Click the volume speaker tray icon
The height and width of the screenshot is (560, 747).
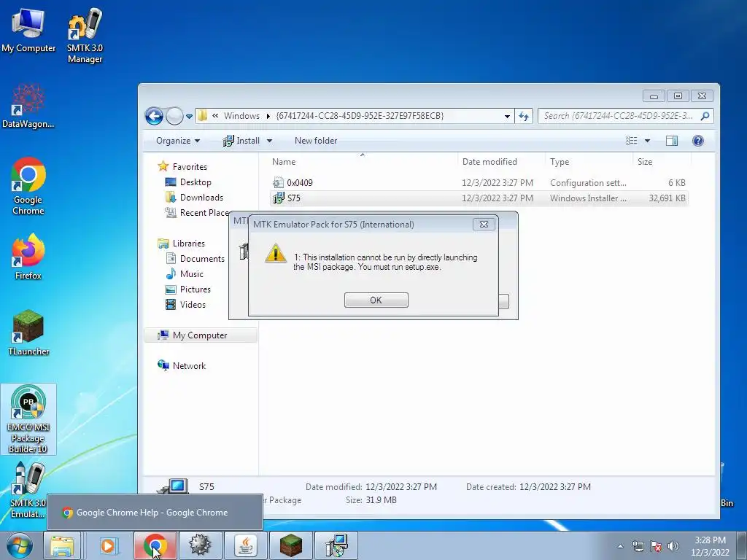[x=673, y=546]
